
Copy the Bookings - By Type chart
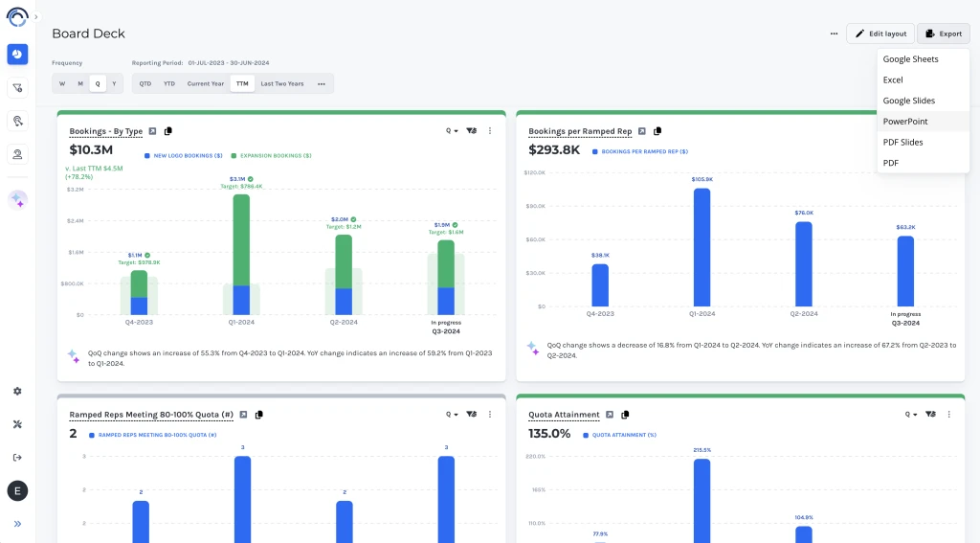[x=168, y=131]
